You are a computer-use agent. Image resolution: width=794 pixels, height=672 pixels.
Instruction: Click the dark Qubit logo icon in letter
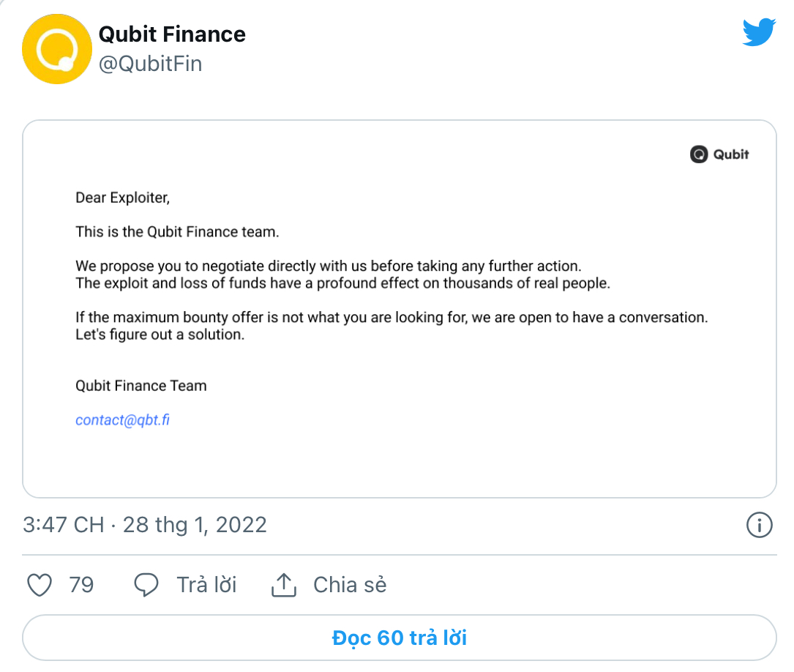[x=700, y=154]
